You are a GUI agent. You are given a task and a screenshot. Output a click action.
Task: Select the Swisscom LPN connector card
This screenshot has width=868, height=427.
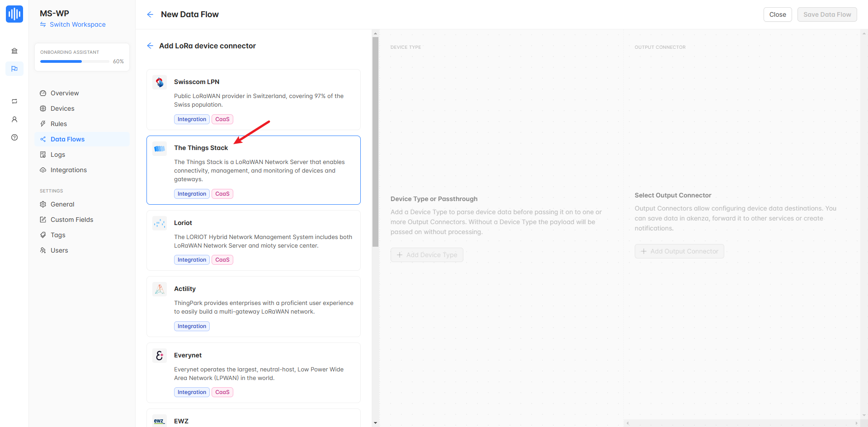click(x=254, y=99)
